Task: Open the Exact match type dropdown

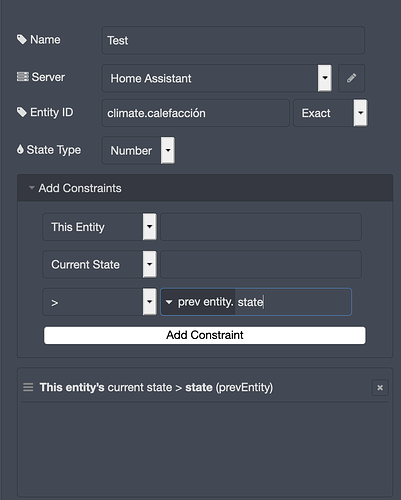Action: [330, 113]
